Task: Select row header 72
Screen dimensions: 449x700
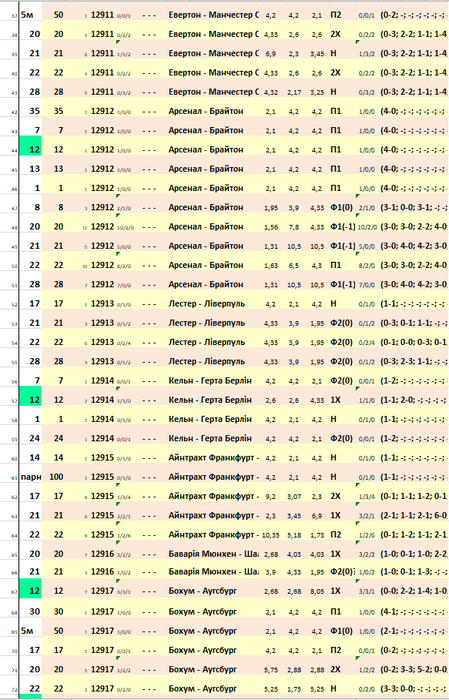Action: [14, 690]
